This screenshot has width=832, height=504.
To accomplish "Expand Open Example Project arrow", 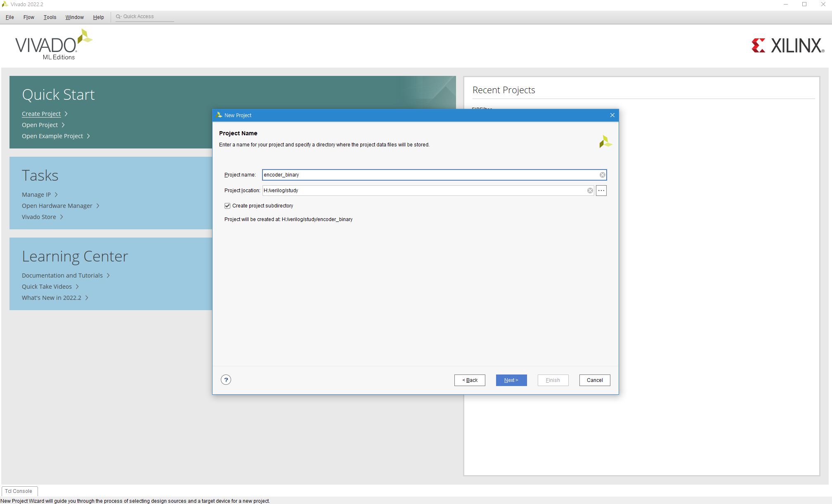I will [x=88, y=136].
